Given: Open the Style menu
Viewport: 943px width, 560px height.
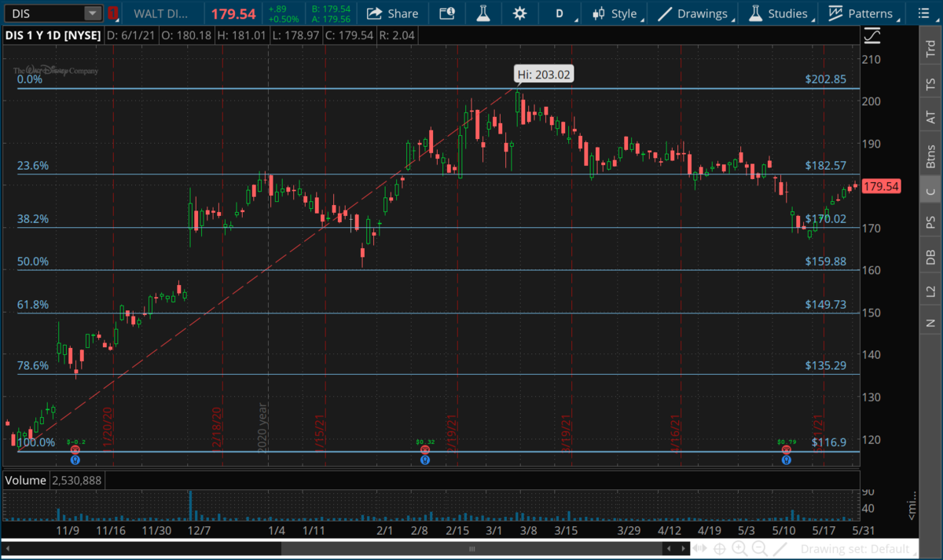Looking at the screenshot, I should click(x=616, y=13).
